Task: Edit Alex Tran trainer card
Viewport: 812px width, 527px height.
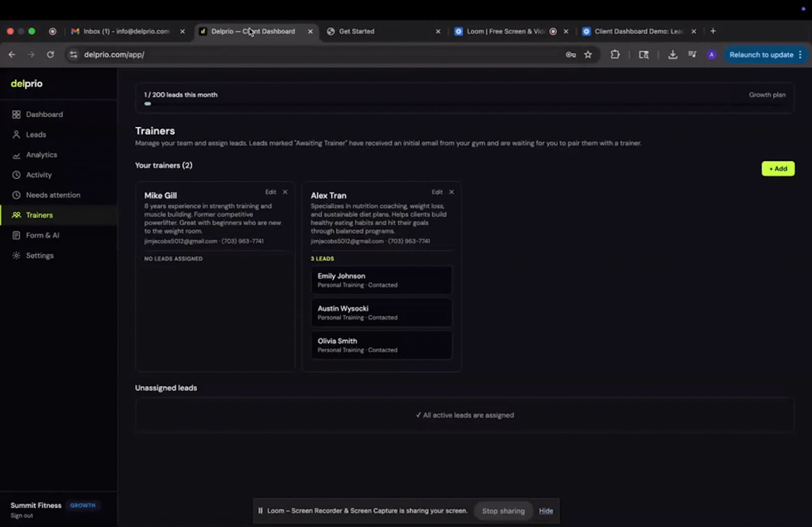Action: (x=437, y=192)
